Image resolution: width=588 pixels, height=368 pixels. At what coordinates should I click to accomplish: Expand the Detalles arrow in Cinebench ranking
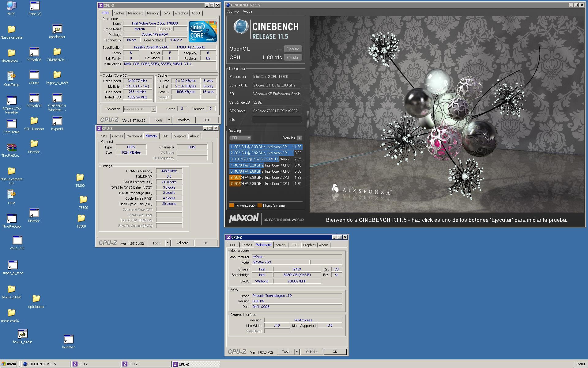[299, 138]
